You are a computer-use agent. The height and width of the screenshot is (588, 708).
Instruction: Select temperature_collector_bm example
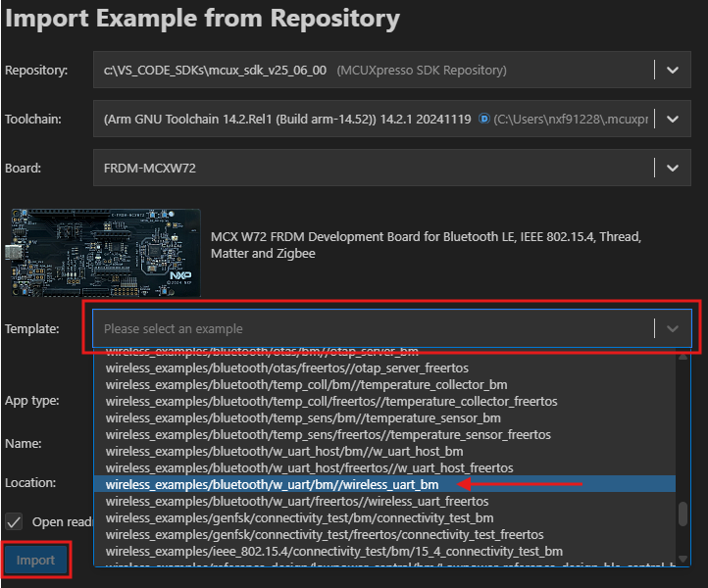coord(384,385)
